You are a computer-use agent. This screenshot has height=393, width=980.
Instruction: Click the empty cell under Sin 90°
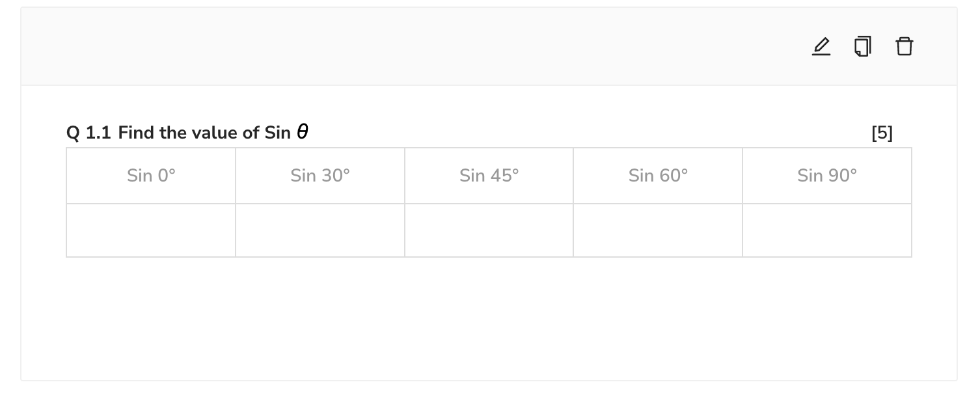point(827,230)
